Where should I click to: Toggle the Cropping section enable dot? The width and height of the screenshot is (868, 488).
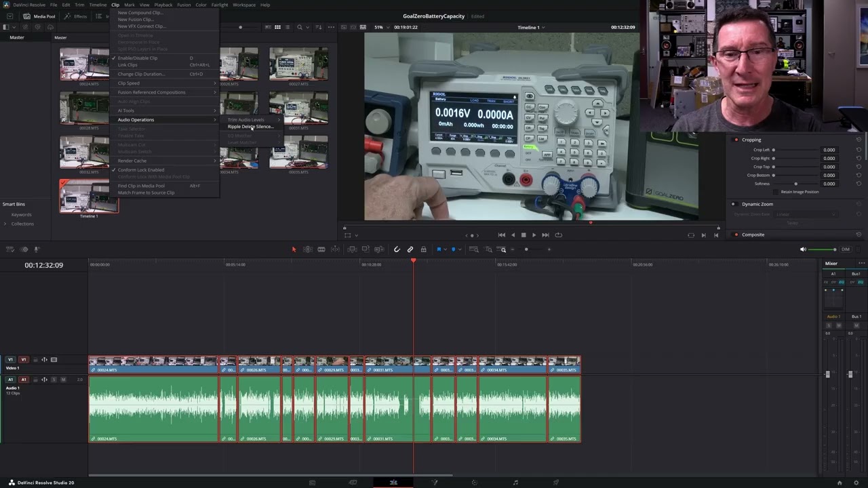pyautogui.click(x=736, y=140)
